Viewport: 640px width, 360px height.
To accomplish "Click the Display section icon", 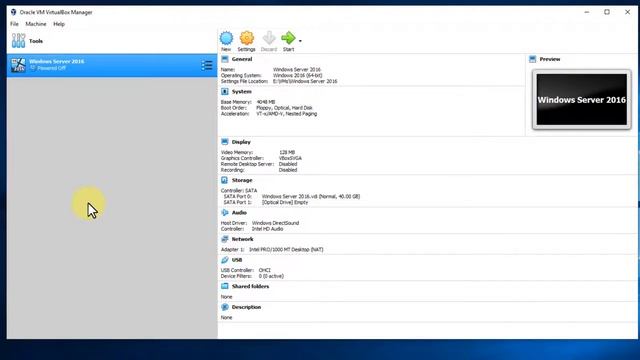I will [x=224, y=142].
